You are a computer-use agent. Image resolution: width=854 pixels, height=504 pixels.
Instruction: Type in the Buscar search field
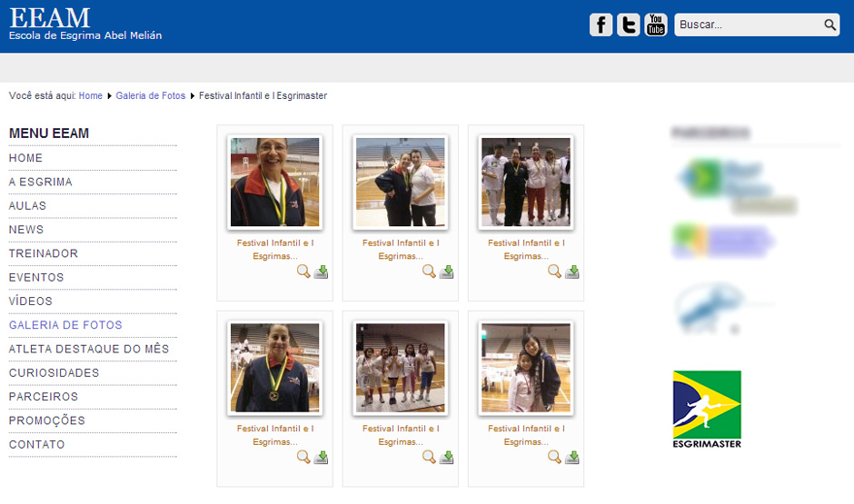(x=747, y=25)
